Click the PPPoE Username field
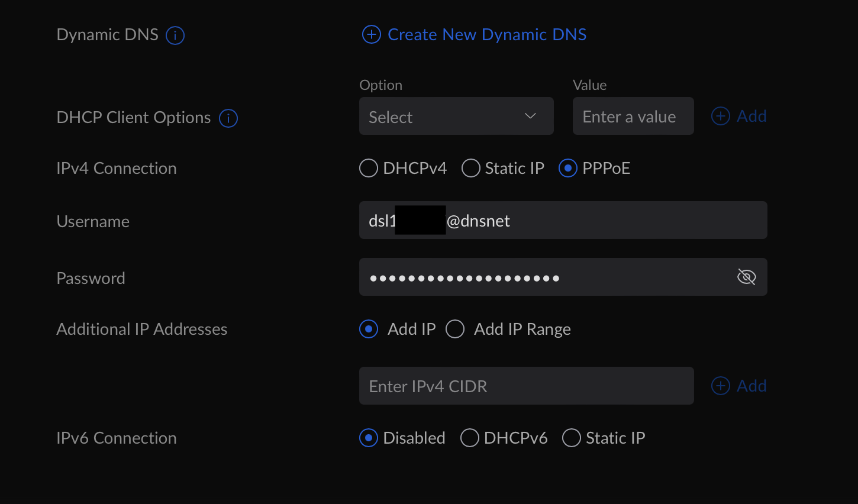This screenshot has width=858, height=504. [x=563, y=220]
